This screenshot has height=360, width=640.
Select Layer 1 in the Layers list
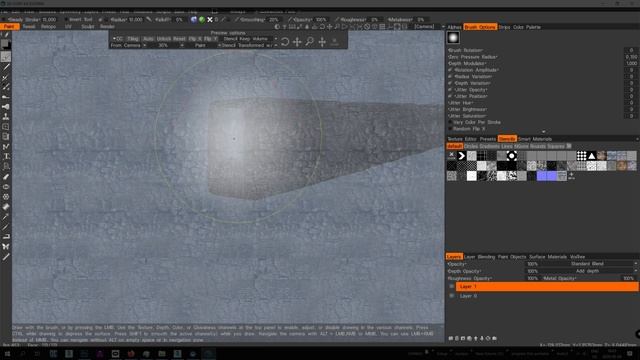547,287
